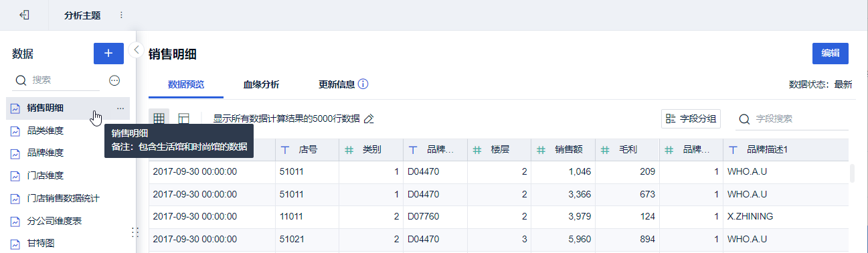
Task: Open the 分析主题 three-dot menu
Action: (121, 15)
